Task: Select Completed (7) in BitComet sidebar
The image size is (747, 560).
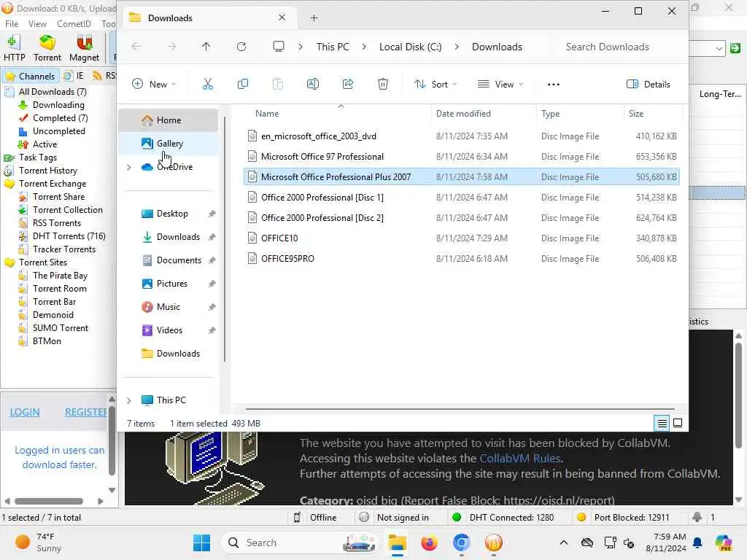Action: click(x=60, y=118)
